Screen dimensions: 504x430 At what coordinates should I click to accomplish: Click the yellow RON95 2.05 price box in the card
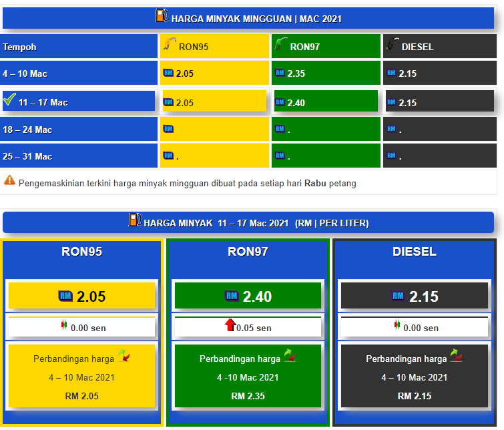pyautogui.click(x=81, y=296)
